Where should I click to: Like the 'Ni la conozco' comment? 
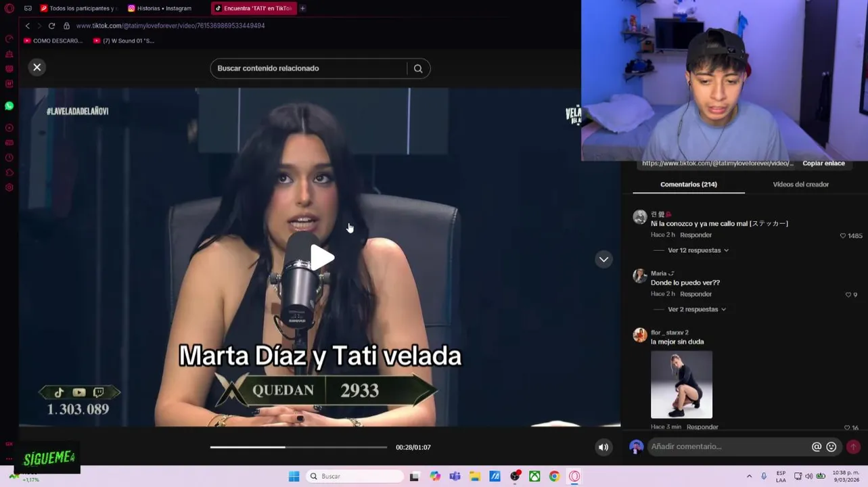pos(843,235)
